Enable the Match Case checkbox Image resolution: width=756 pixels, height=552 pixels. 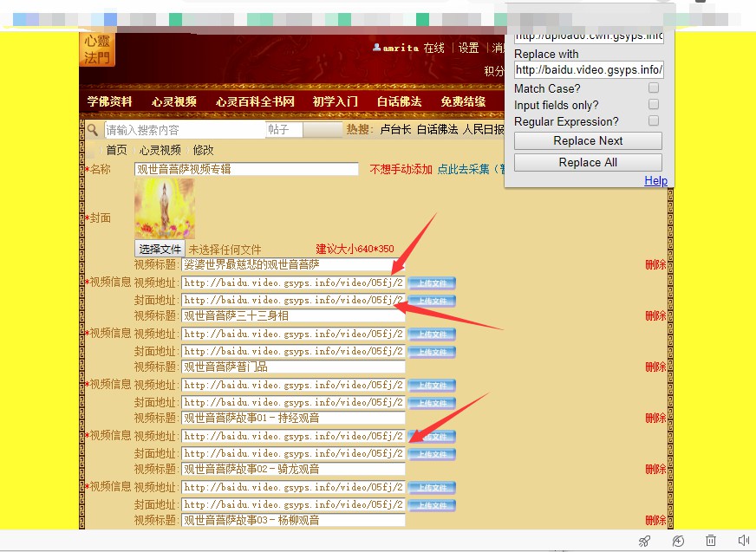point(654,88)
